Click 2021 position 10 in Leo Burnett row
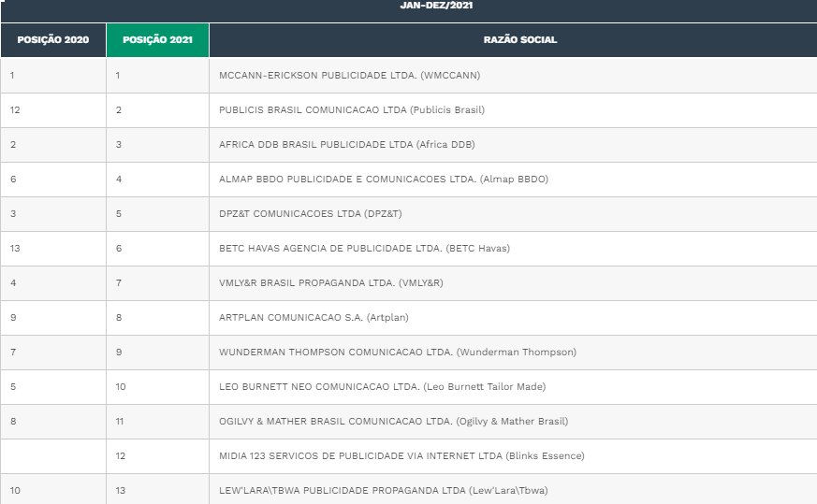The width and height of the screenshot is (817, 504). click(157, 387)
